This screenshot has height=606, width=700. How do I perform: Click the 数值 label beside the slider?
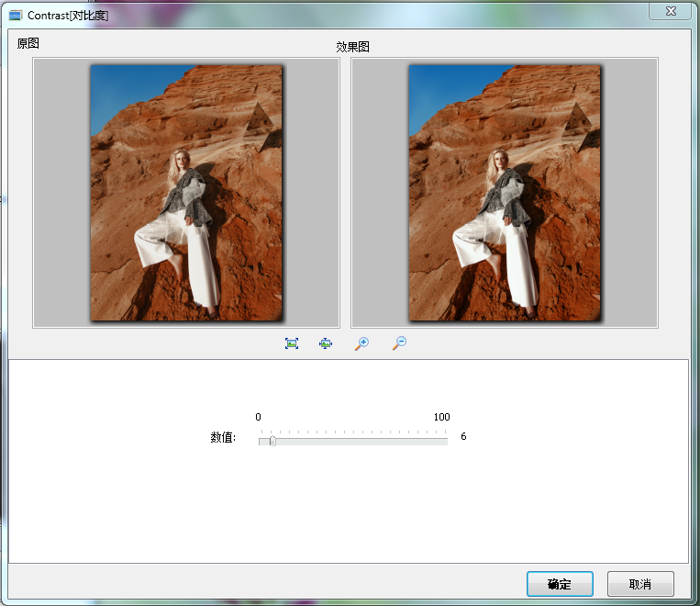[x=223, y=438]
